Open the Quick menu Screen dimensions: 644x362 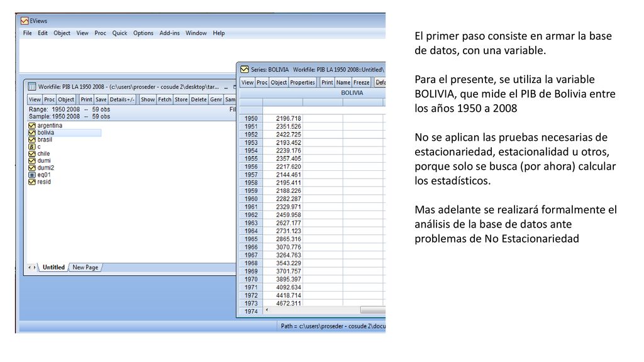point(119,33)
